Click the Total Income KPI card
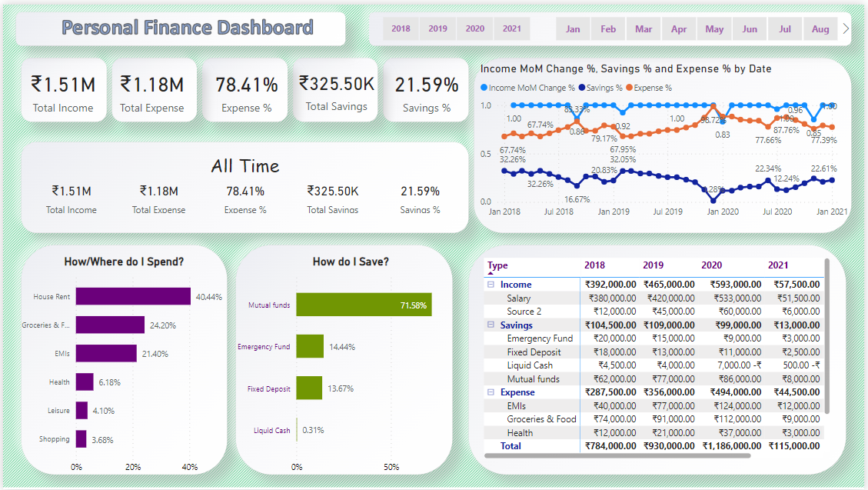The height and width of the screenshot is (490, 868). 63,90
